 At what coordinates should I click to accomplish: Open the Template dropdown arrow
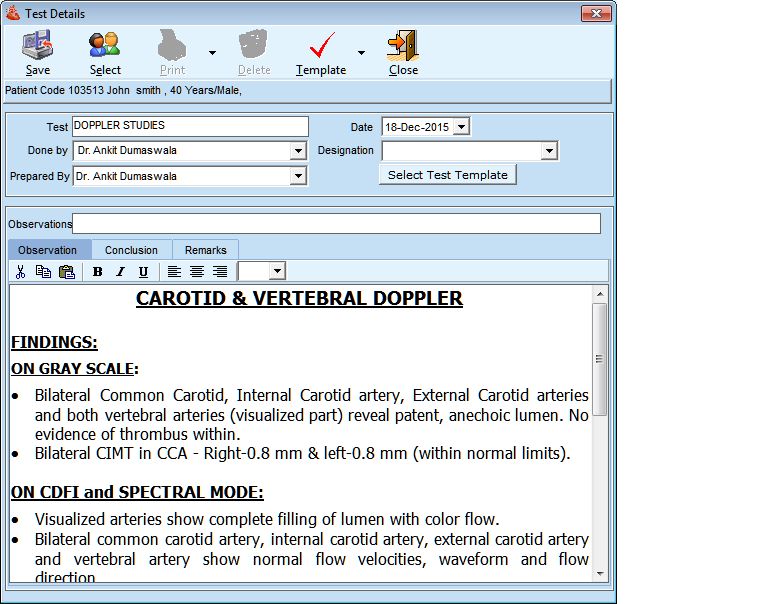tap(361, 53)
